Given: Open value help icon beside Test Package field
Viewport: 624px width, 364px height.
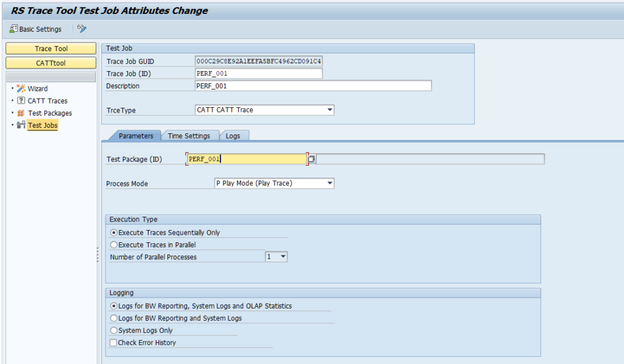Looking at the screenshot, I should click(311, 159).
